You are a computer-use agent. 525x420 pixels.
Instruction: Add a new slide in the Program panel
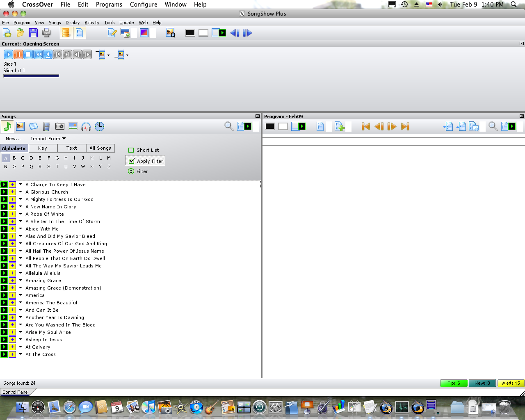click(x=339, y=126)
